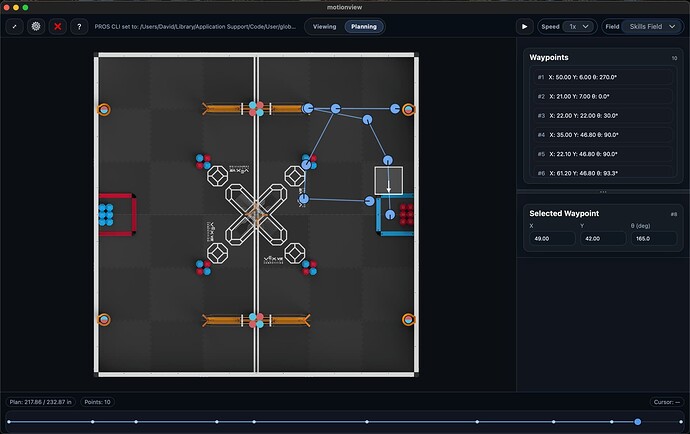
Task: Click the last timeline marker at the end
Action: (681, 422)
